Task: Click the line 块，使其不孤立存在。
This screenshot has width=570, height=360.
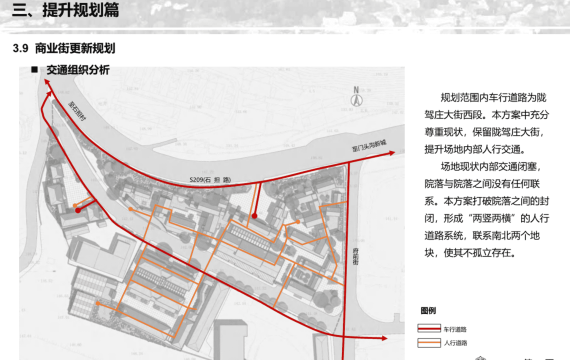Action: [470, 253]
